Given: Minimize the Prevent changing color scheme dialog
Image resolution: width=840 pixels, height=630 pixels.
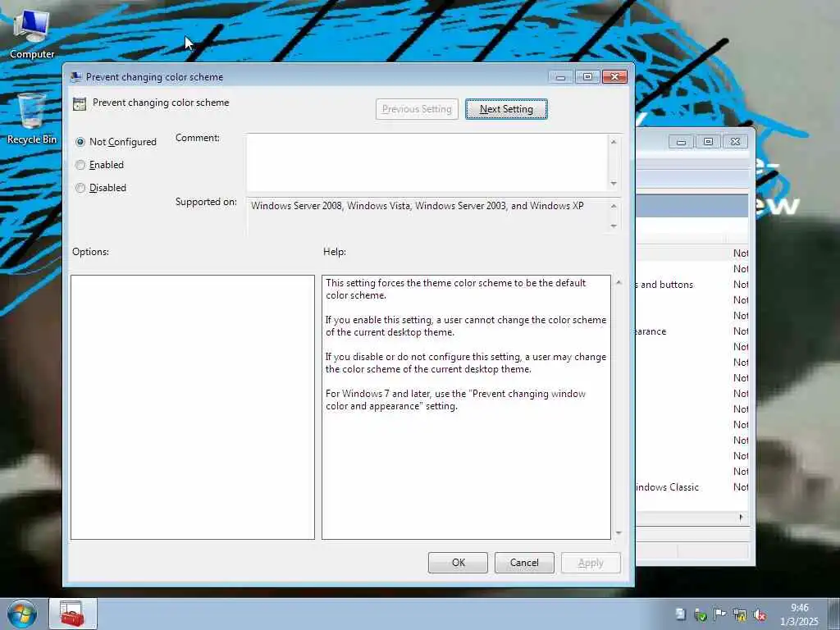Looking at the screenshot, I should 560,77.
